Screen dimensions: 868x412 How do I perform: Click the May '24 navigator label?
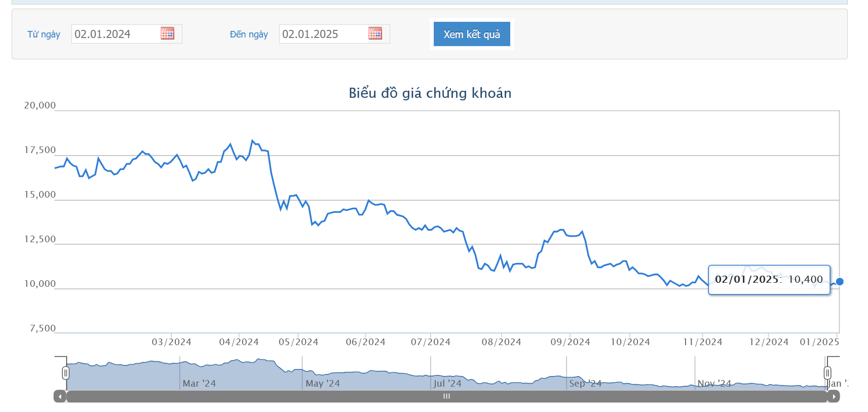(x=323, y=384)
